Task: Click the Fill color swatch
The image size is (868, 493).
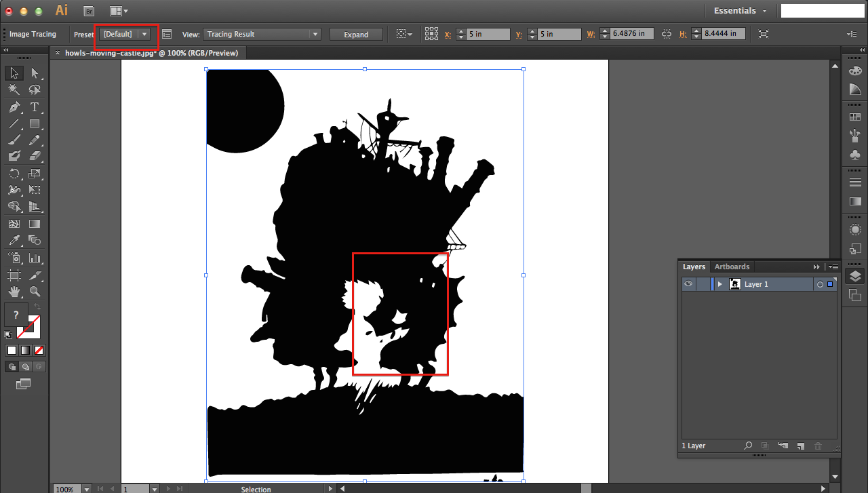Action: point(16,315)
